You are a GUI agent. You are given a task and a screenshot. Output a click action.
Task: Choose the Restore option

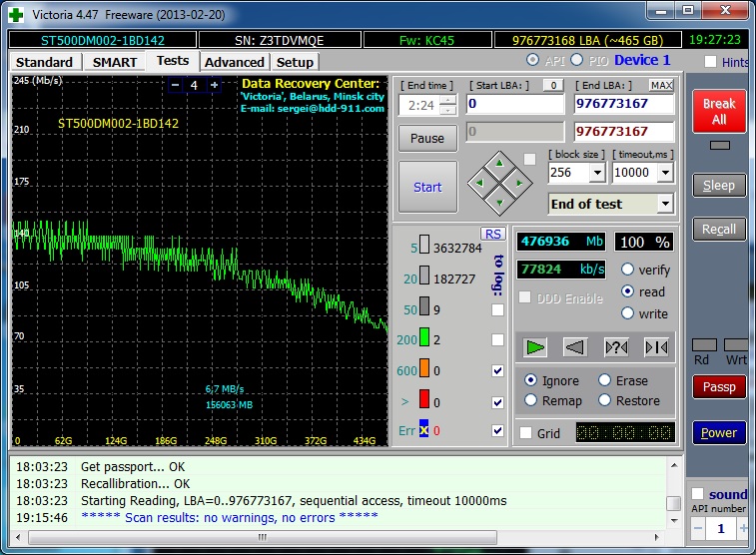(604, 400)
